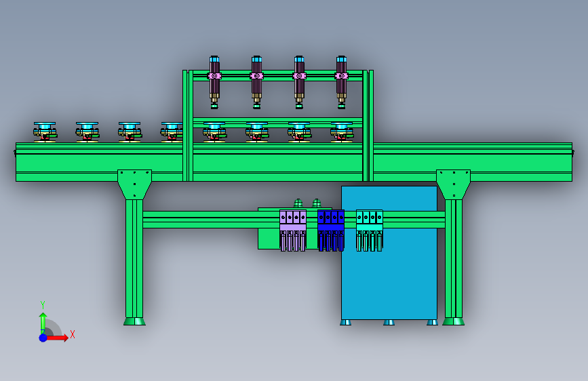The height and width of the screenshot is (381, 588).
Task: Pick the right upright of the gantry frame
Action: pos(368,125)
